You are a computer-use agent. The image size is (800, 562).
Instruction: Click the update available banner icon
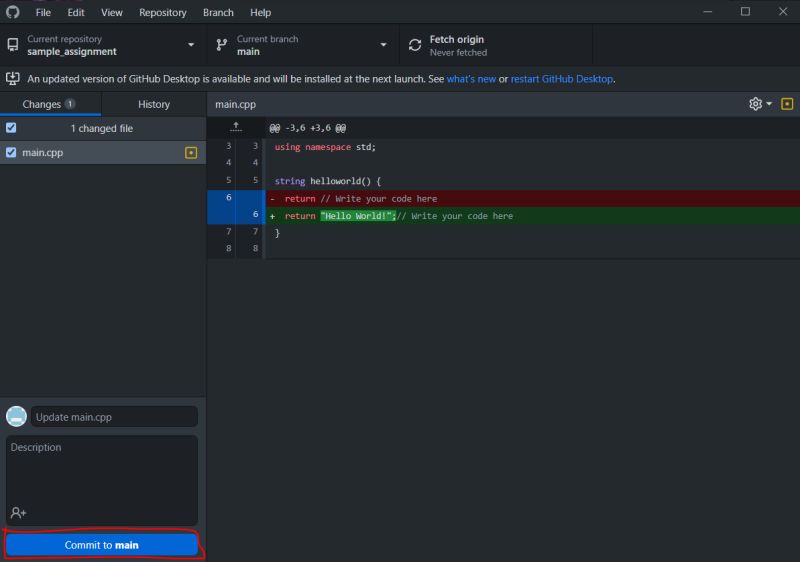13,79
